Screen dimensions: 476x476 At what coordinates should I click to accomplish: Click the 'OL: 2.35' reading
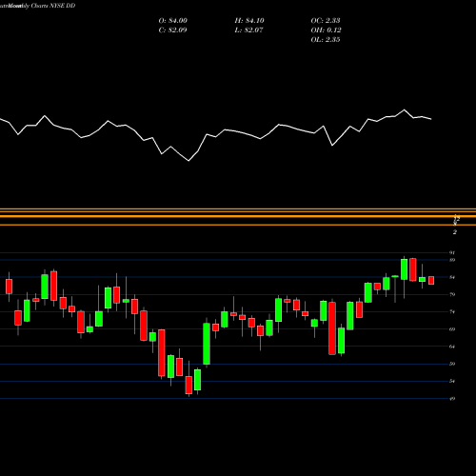click(326, 40)
